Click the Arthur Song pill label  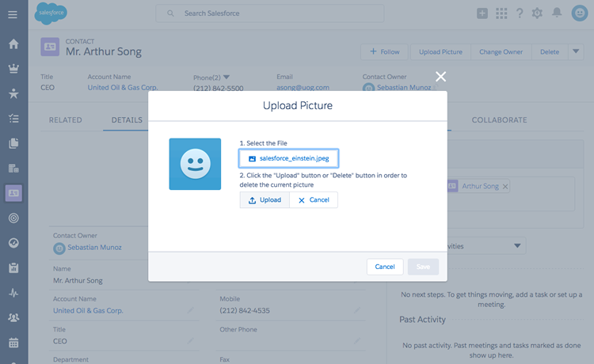[480, 186]
